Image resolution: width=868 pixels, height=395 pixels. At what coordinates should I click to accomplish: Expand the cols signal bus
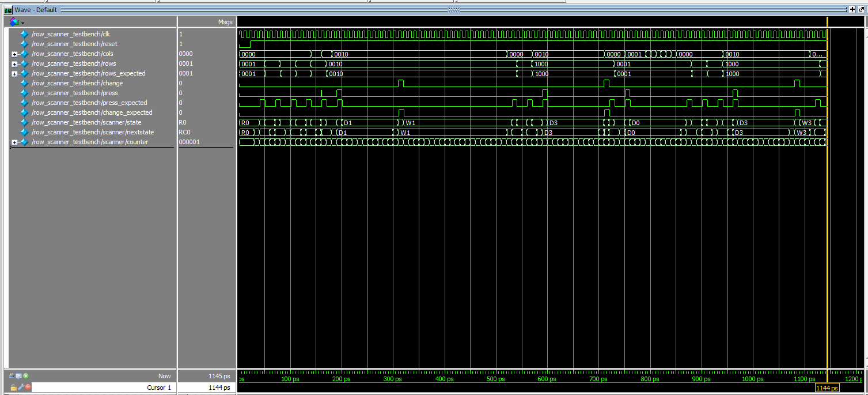[14, 54]
